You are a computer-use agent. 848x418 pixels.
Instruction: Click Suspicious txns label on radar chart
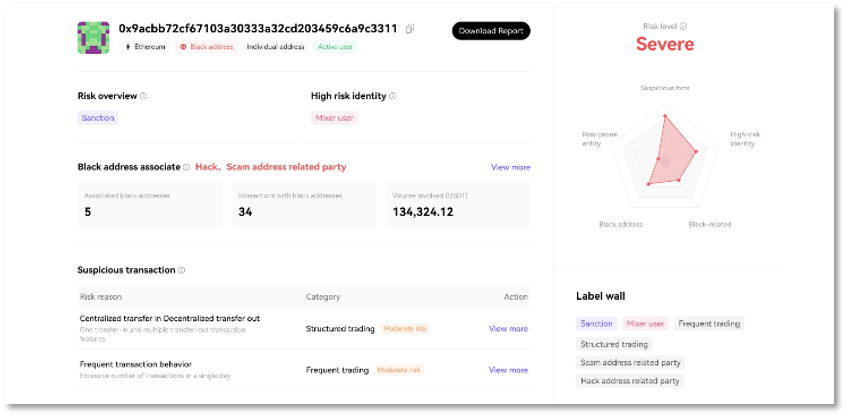(x=665, y=88)
